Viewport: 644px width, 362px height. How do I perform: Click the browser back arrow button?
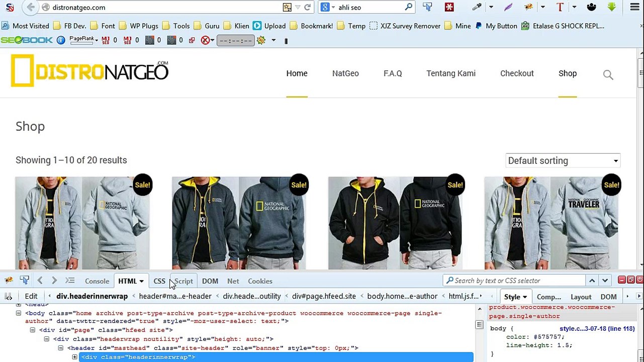[x=31, y=7]
